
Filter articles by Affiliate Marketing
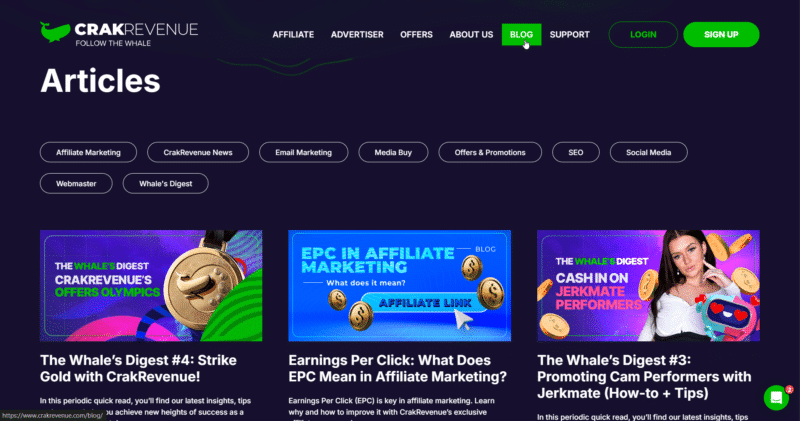click(88, 153)
